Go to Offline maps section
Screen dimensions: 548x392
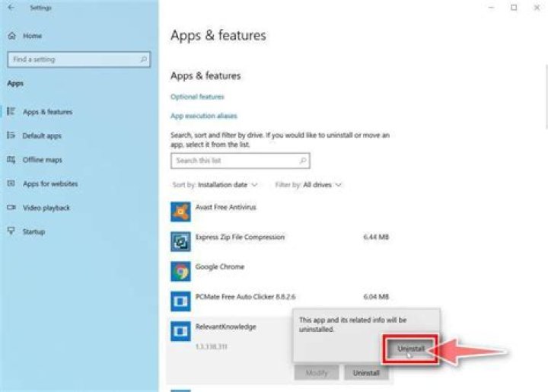pos(43,160)
